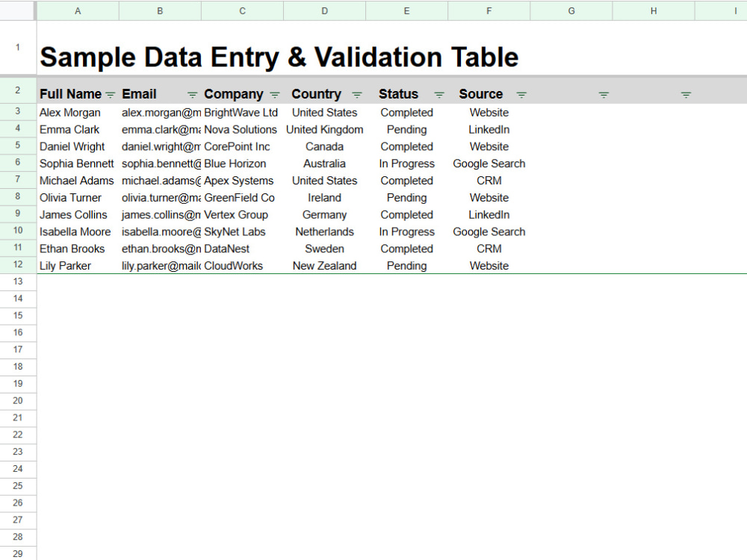Viewport: 747px width, 560px height.
Task: Select the cell 'Netherlands'
Action: click(324, 232)
